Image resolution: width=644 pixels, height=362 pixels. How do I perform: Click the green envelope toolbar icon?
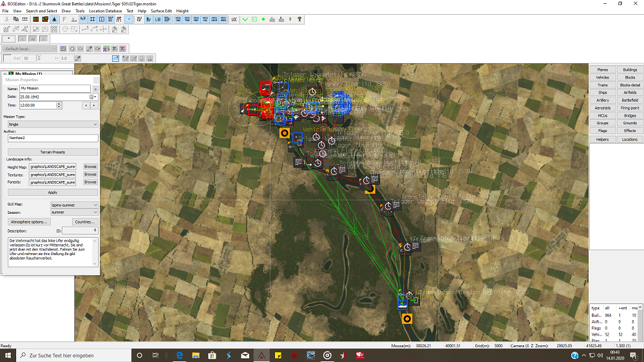pyautogui.click(x=254, y=19)
